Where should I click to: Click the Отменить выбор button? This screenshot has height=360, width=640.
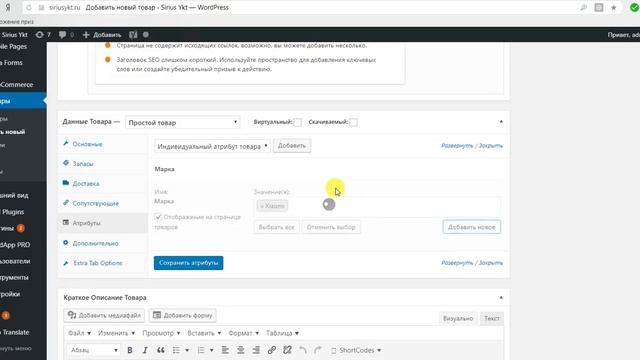331,227
